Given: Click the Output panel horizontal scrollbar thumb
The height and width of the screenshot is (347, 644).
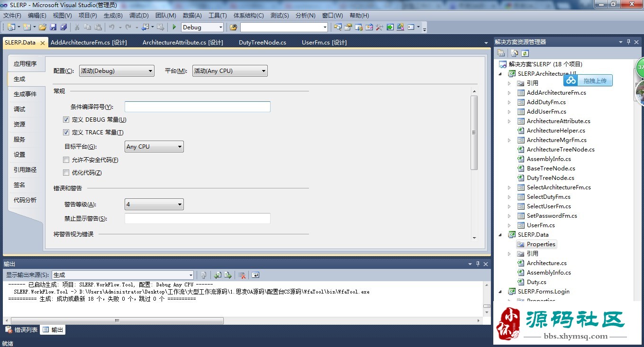Looking at the screenshot, I should coord(117,320).
